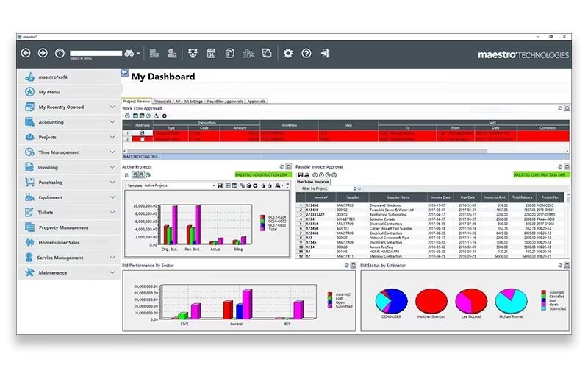Refresh the Bid Performance By Sector panel
Viewport: 588px width, 368px height.
[x=346, y=265]
